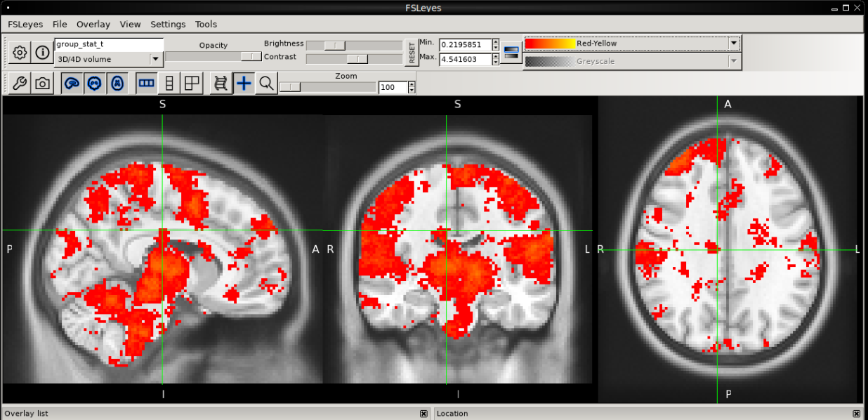This screenshot has height=420, width=868.
Task: Open overlay information (i) icon
Action: pos(43,53)
